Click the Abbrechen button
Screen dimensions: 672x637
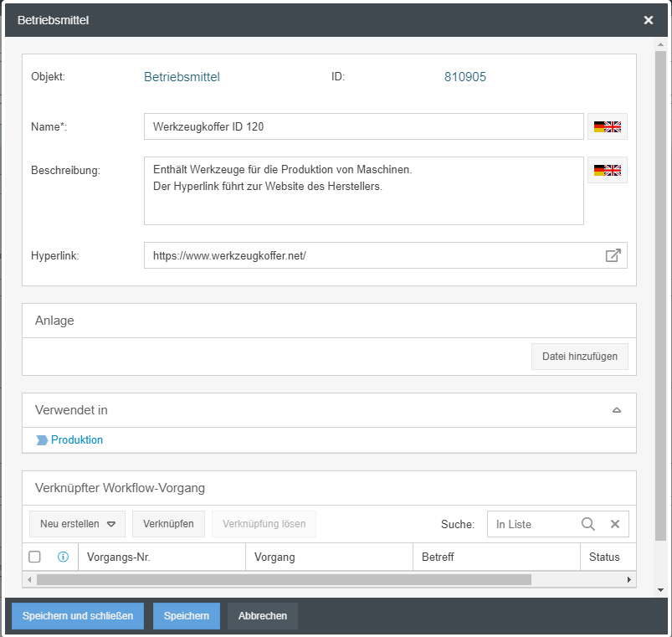pos(263,616)
